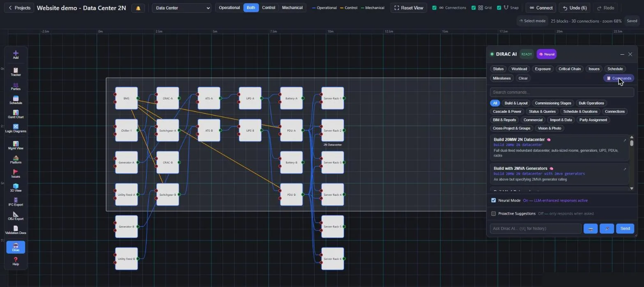Open the Data Center dropdown

pyautogui.click(x=182, y=8)
